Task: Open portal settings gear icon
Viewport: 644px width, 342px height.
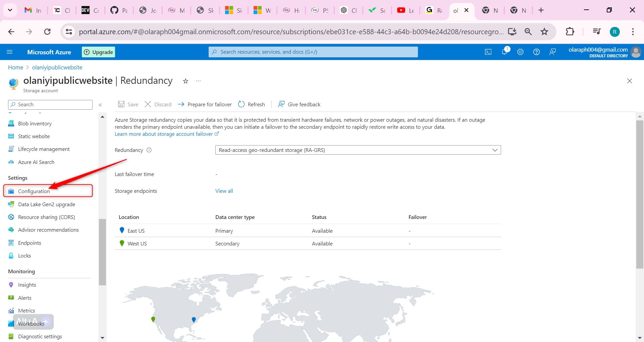Action: (520, 52)
